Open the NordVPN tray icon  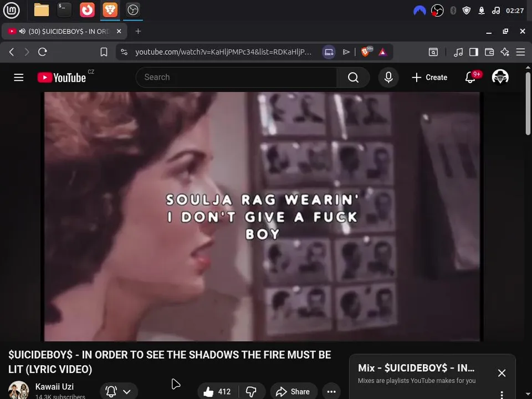point(420,11)
